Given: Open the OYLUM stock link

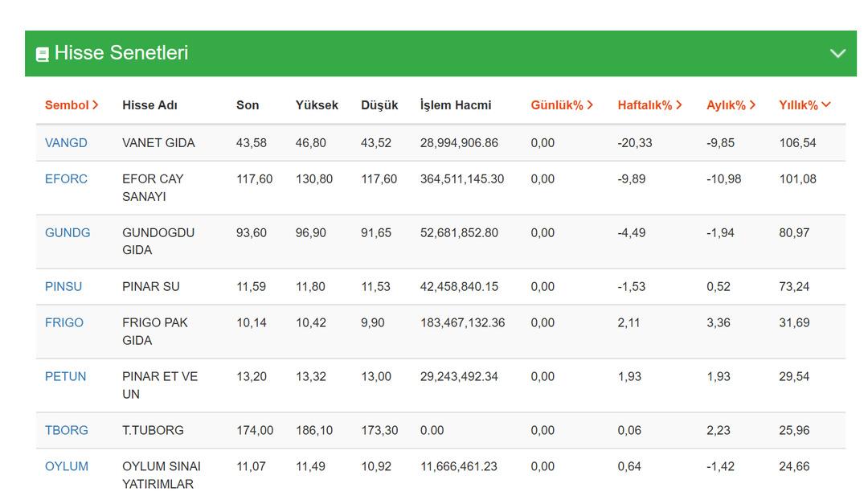Looking at the screenshot, I should click(x=67, y=467).
